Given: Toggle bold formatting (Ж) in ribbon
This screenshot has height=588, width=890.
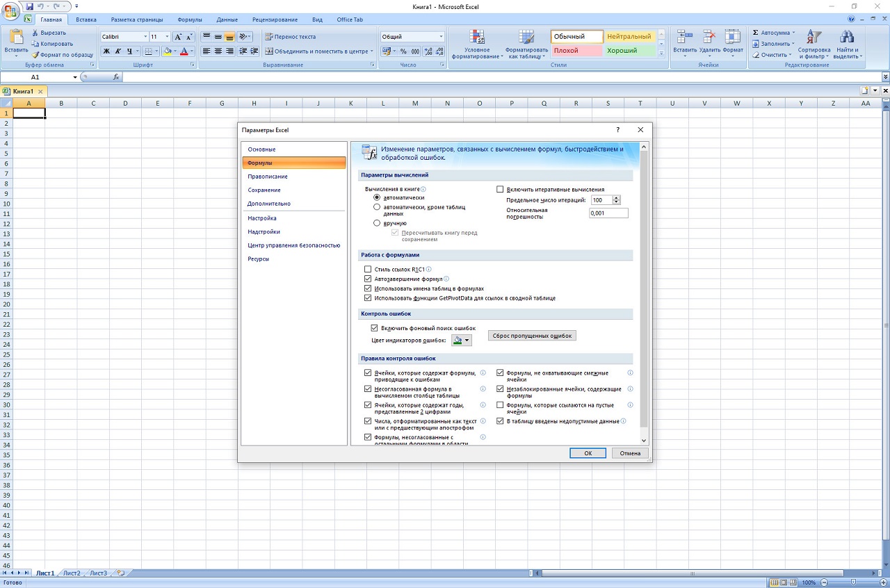Looking at the screenshot, I should click(106, 51).
